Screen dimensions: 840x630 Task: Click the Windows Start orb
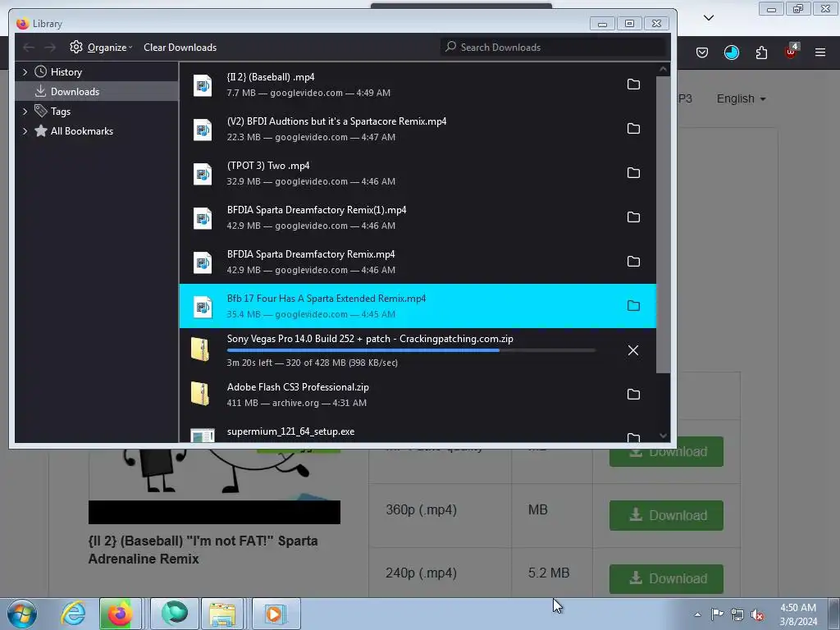[22, 614]
